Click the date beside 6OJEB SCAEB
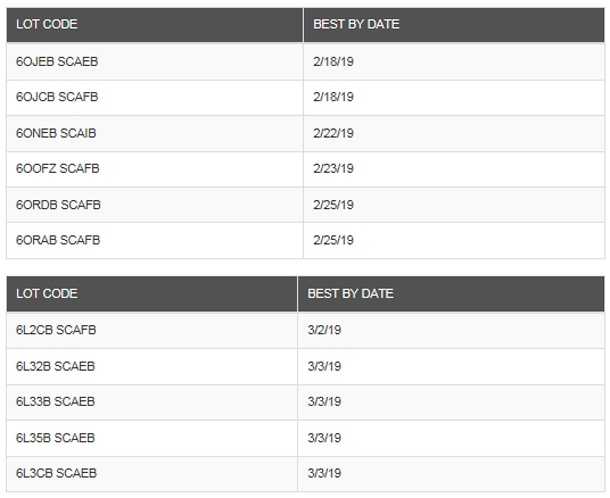 [x=334, y=61]
